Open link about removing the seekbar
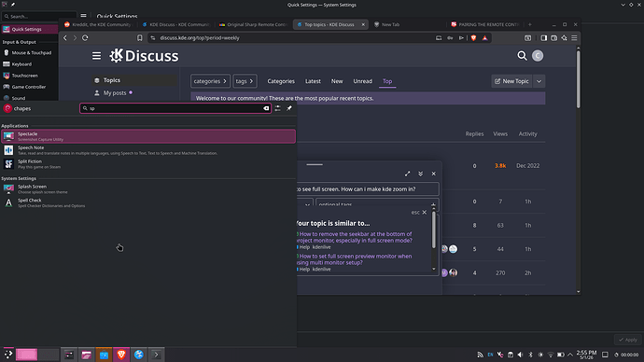Screen dimensions: 644x362 coord(355,237)
